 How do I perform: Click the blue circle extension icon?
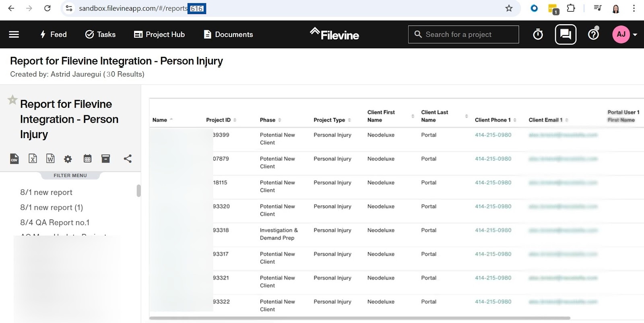[534, 8]
